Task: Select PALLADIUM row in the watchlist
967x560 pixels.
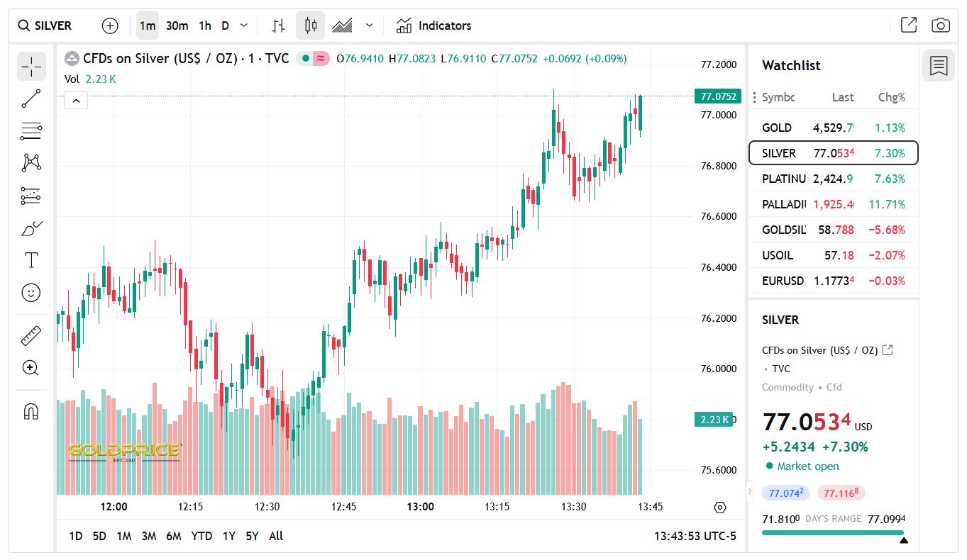Action: click(x=834, y=204)
